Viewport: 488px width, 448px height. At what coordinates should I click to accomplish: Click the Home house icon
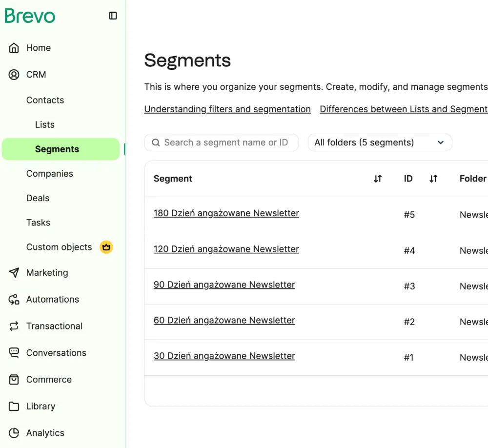(x=14, y=48)
